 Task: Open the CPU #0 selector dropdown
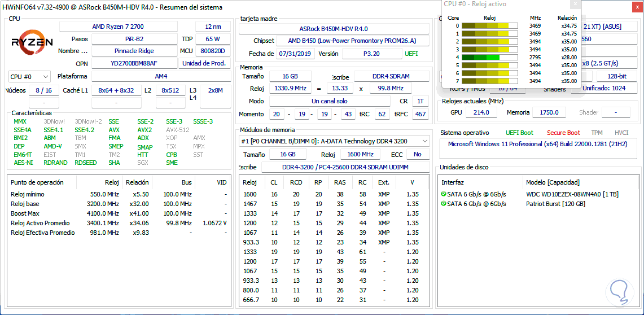[30, 76]
